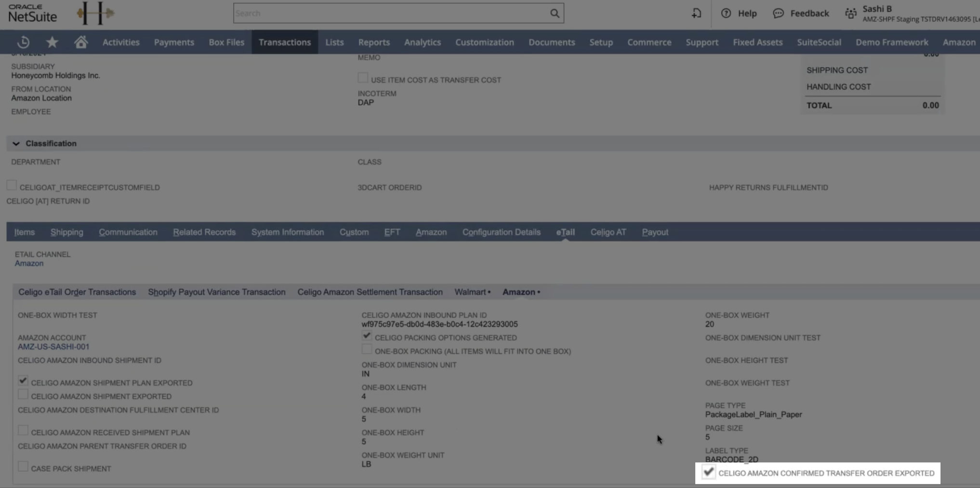Toggle Celigo Amazon Confirmed Transfer Order Exported checkbox
The width and height of the screenshot is (980, 488).
708,472
